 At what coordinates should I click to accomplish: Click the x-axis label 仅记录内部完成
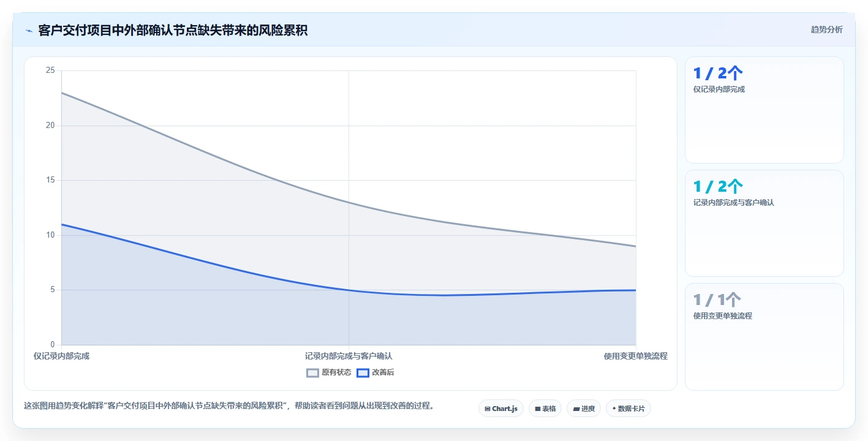tap(61, 356)
